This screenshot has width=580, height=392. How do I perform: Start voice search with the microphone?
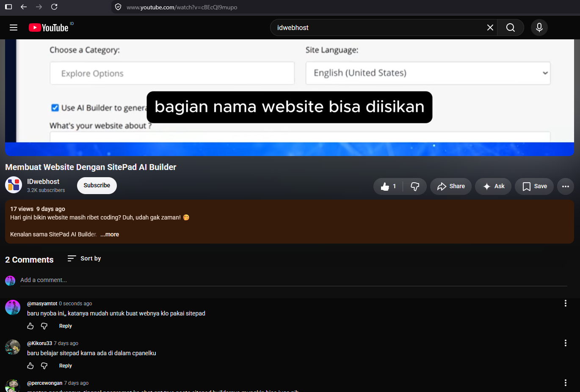click(539, 27)
